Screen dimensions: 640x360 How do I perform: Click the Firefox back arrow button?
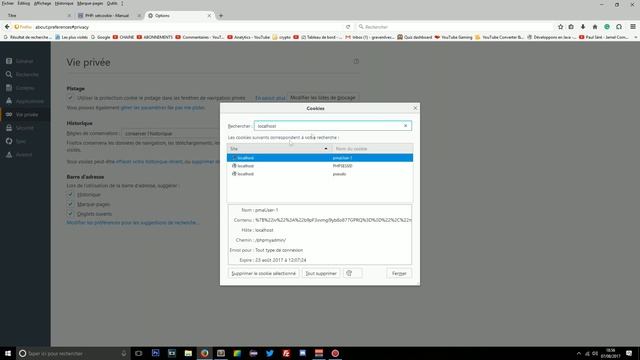7,27
